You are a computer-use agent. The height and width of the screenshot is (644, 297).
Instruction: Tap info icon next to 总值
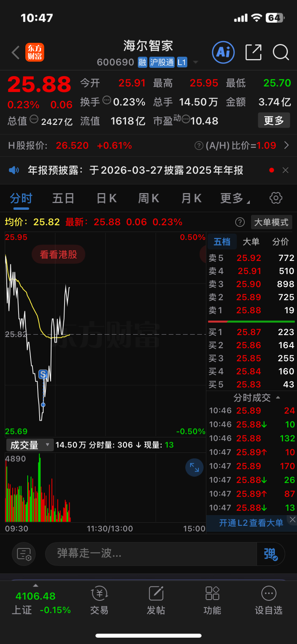tap(34, 119)
